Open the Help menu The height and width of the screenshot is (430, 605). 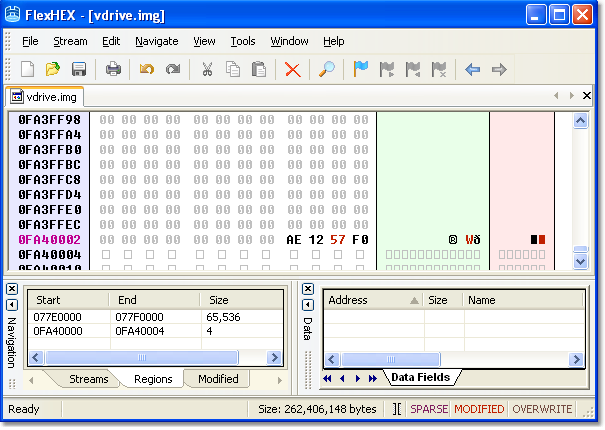point(333,41)
